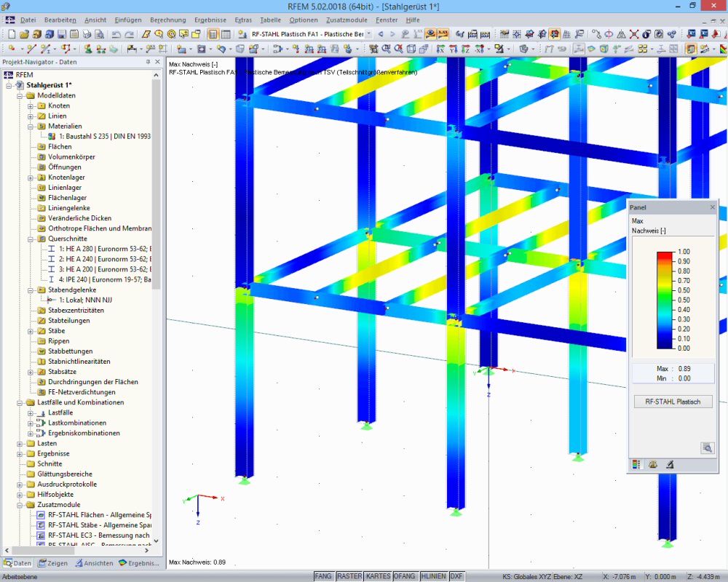Image resolution: width=728 pixels, height=582 pixels.
Task: Click magnifier button in Panel
Action: 707,448
